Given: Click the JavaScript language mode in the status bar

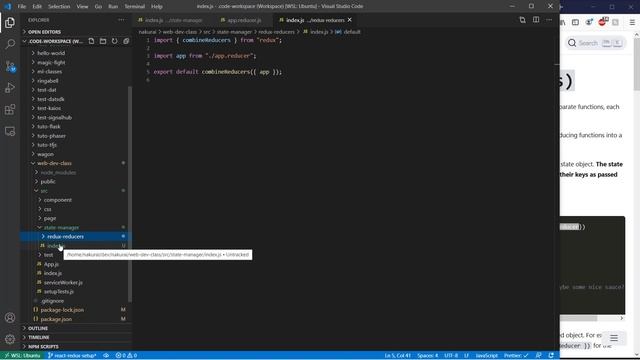Looking at the screenshot, I should pos(487,356).
